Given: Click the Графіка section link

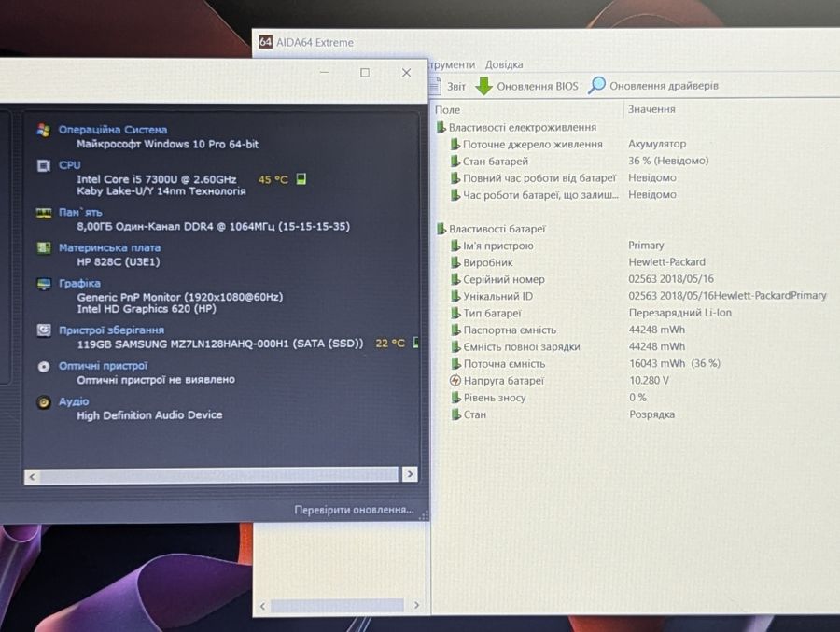Looking at the screenshot, I should click(79, 283).
